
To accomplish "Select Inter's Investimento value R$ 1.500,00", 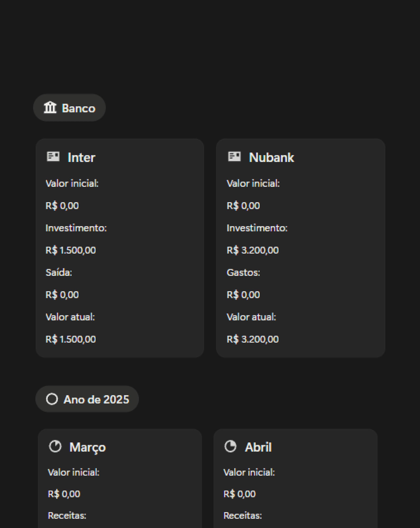I will [71, 250].
